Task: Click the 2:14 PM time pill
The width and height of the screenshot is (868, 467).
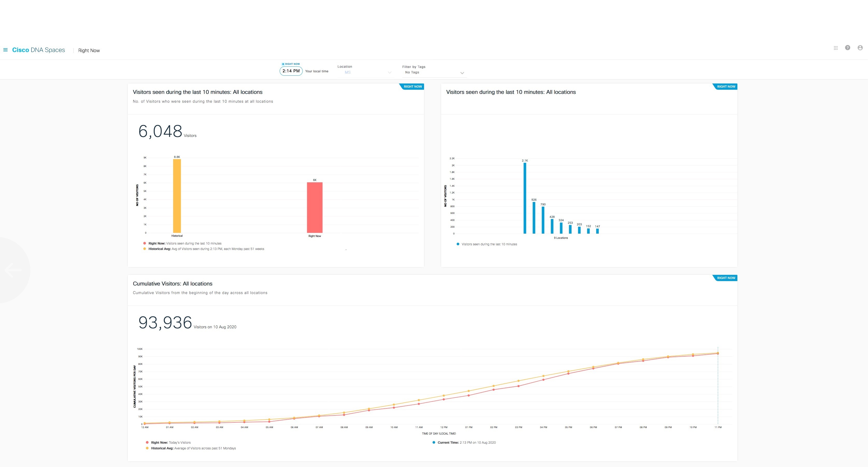Action: [x=291, y=71]
